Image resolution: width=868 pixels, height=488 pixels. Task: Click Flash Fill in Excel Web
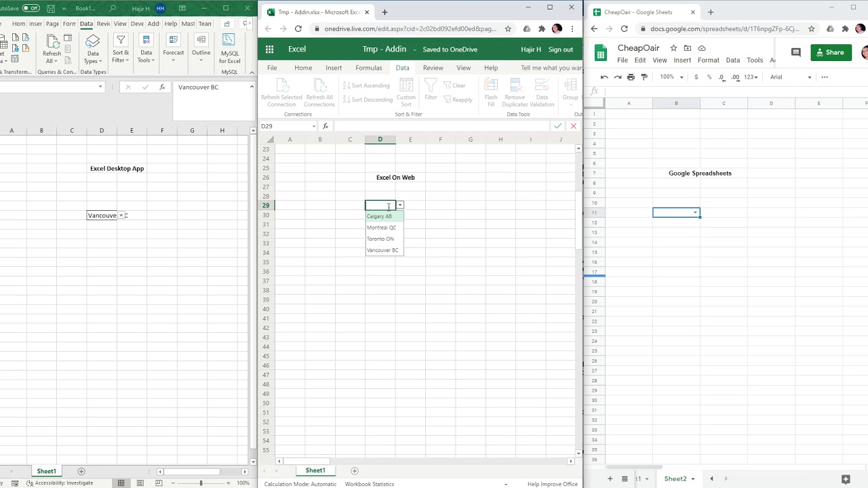tap(491, 93)
